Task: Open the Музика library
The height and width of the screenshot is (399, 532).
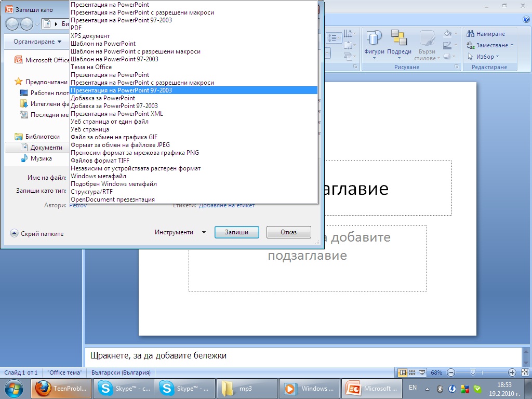Action: pyautogui.click(x=36, y=158)
